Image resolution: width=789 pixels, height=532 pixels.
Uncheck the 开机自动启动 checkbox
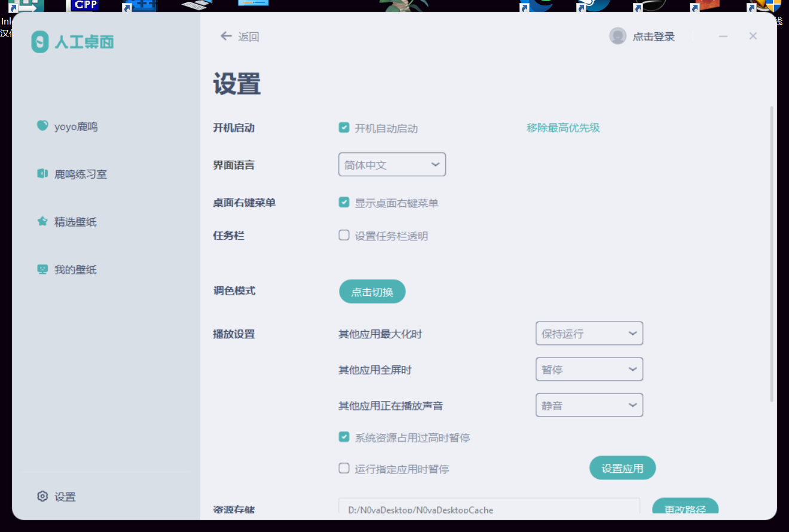click(344, 127)
